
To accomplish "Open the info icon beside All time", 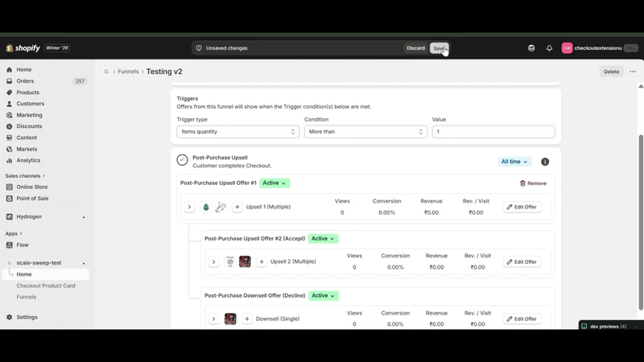I will 545,162.
